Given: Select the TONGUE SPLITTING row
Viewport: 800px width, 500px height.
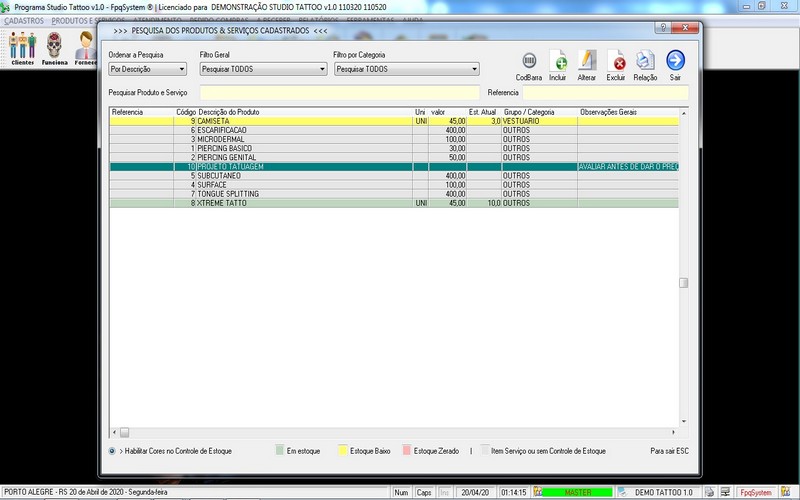Looking at the screenshot, I should [394, 194].
